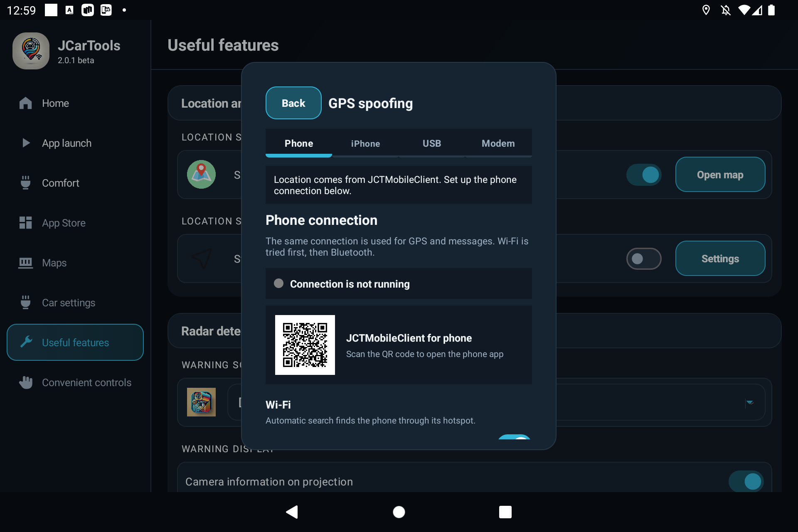Open Comfort section
Viewport: 798px width, 532px height.
[75, 183]
